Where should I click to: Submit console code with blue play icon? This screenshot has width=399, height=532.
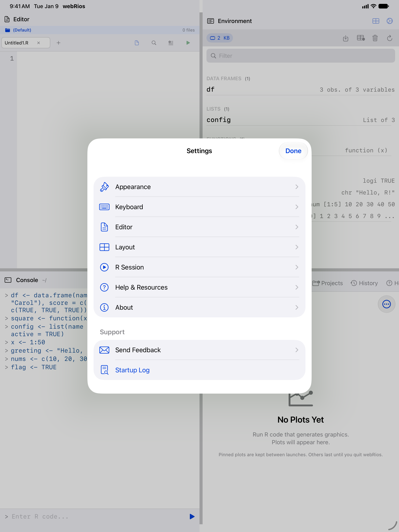[192, 516]
